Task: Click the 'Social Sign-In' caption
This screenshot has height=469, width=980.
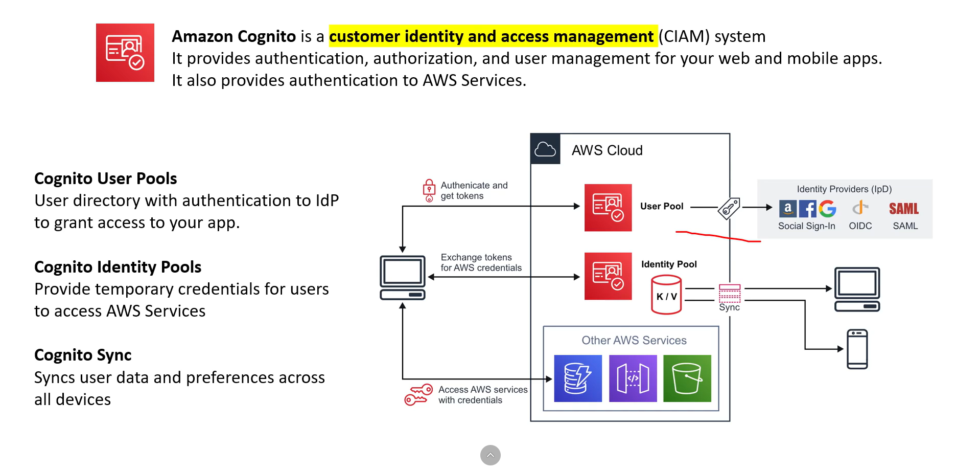Action: point(807,226)
